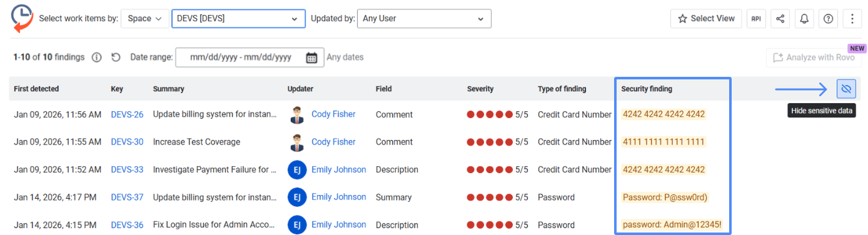868x235 pixels.
Task: Expand the Space selector dropdown
Action: pos(144,19)
